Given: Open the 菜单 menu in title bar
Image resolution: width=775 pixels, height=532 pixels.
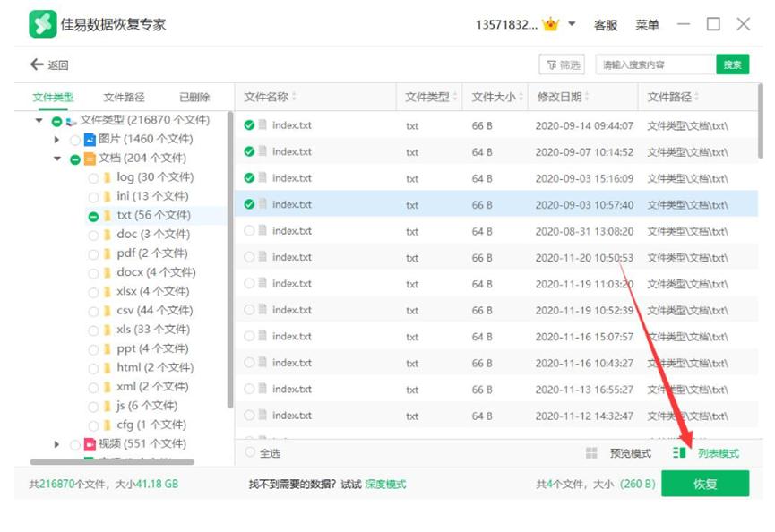Looking at the screenshot, I should [x=648, y=23].
